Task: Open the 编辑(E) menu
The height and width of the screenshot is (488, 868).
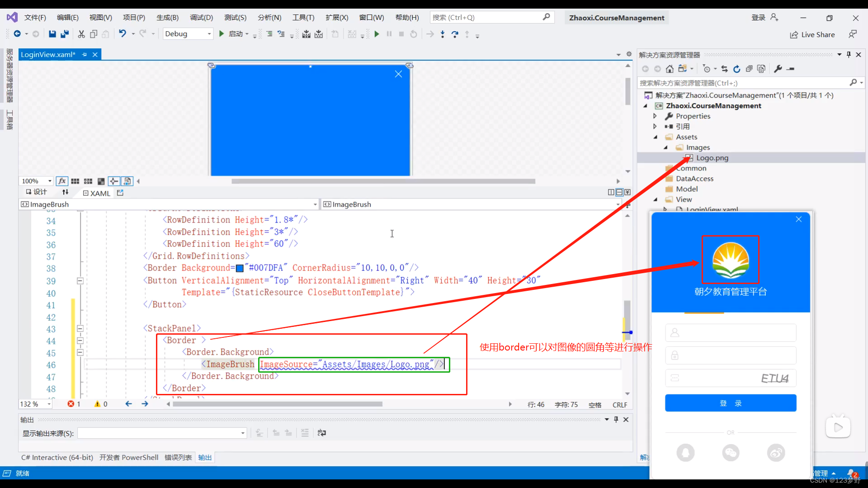Action: coord(68,18)
